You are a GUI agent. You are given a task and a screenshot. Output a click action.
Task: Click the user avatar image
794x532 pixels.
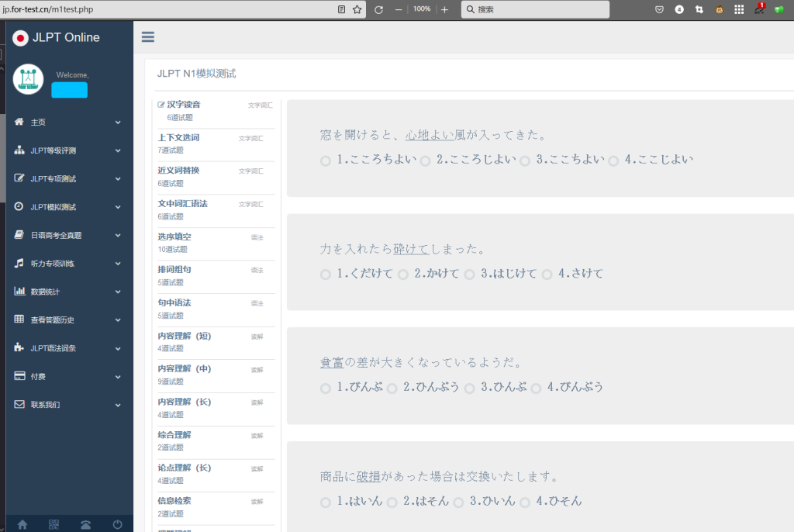click(x=28, y=79)
